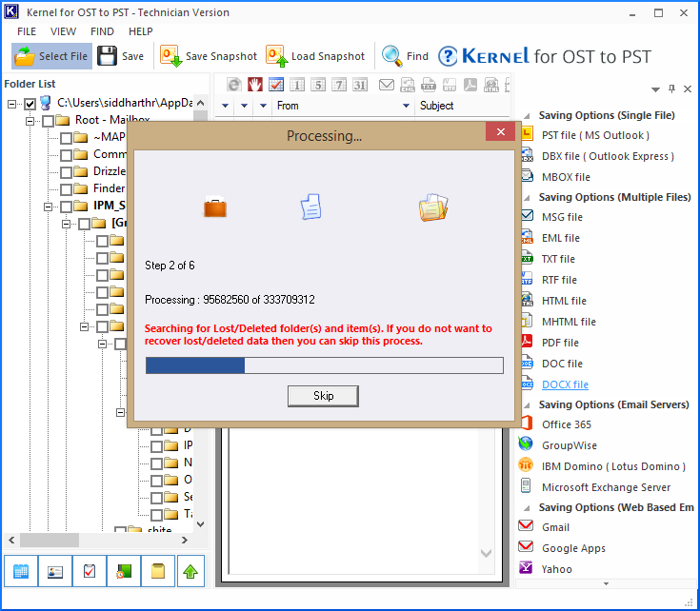Screen dimensions: 700x611
Task: Open the Contacts card bottom icon
Action: 55,571
